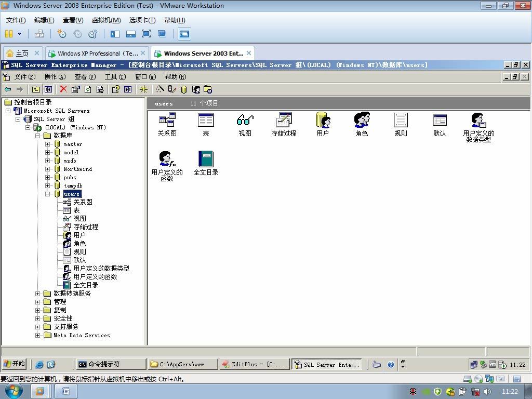Select the Meta Data Services tree node
This screenshot has height=399, width=532.
(82, 335)
